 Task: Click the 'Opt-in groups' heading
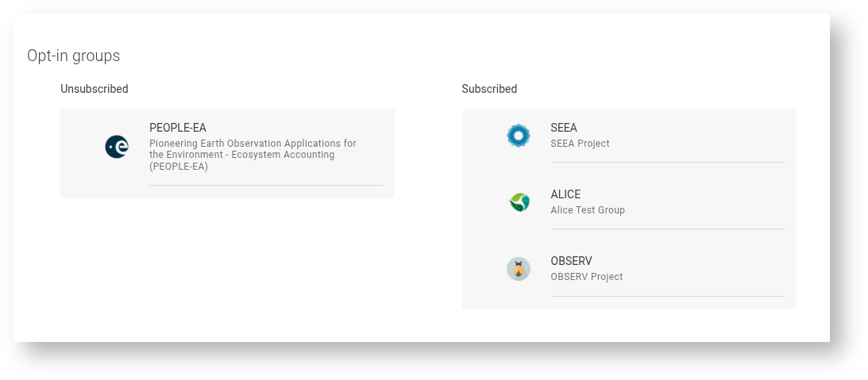coord(74,56)
